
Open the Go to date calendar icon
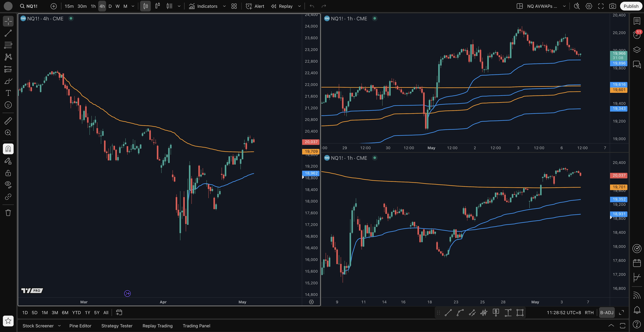click(x=119, y=313)
